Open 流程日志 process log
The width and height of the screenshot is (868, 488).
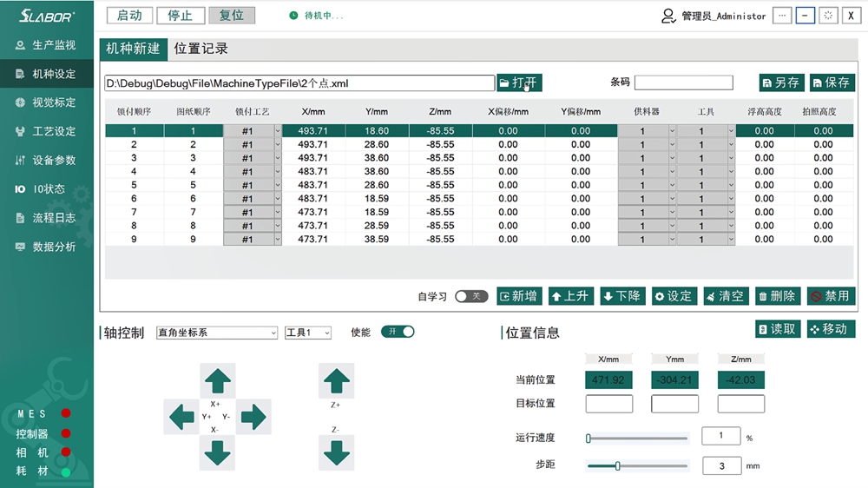47,218
